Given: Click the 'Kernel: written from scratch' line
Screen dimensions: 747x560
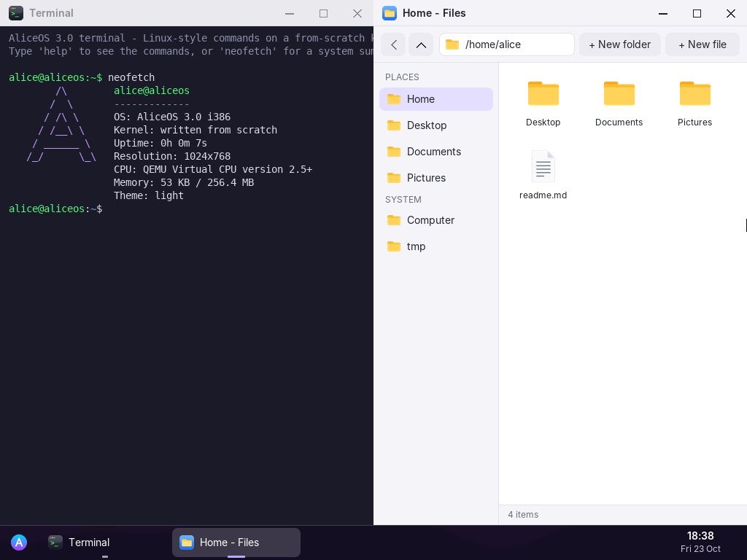Looking at the screenshot, I should pyautogui.click(x=196, y=130).
